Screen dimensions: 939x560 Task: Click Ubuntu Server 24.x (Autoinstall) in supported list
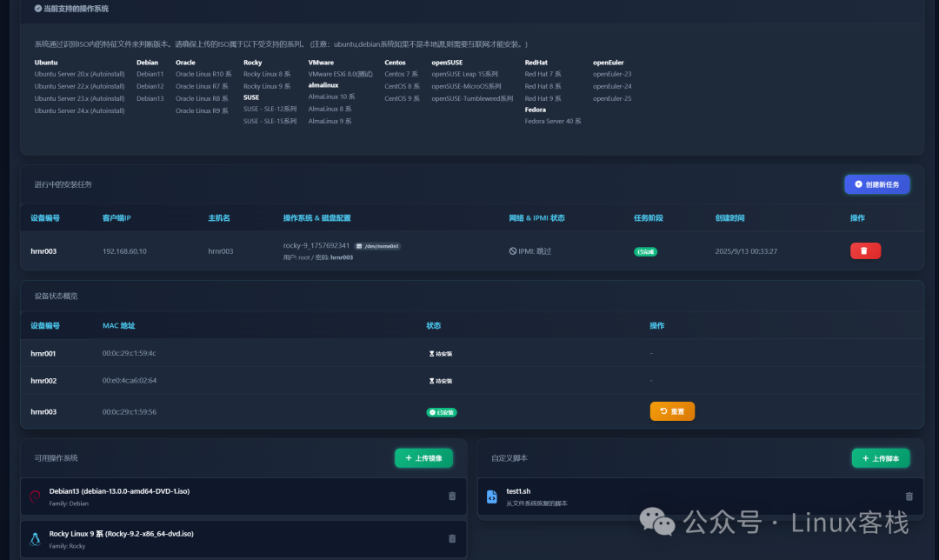pyautogui.click(x=80, y=110)
